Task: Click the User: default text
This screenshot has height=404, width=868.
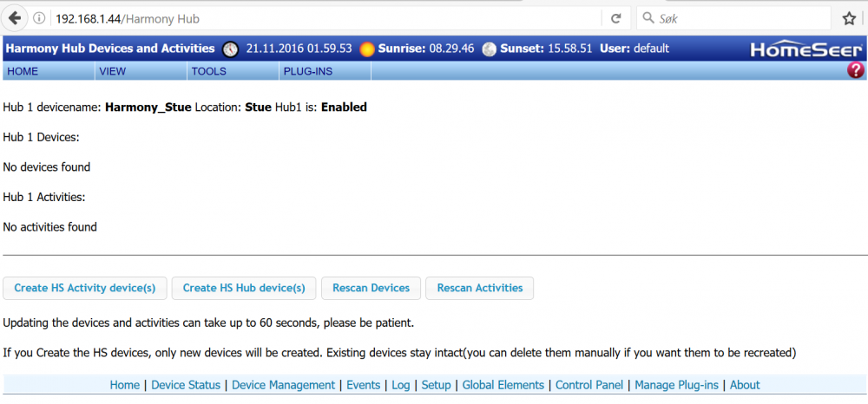Action: point(635,49)
